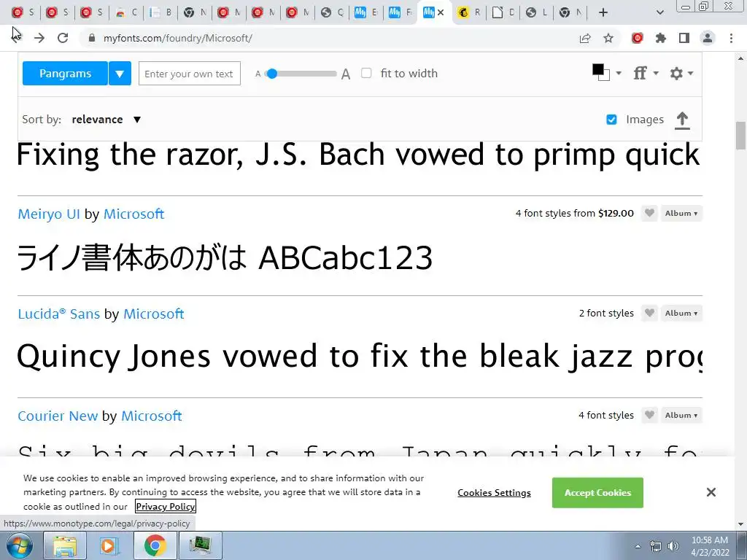This screenshot has height=560, width=747.
Task: Open a new browser tab
Action: 603,12
